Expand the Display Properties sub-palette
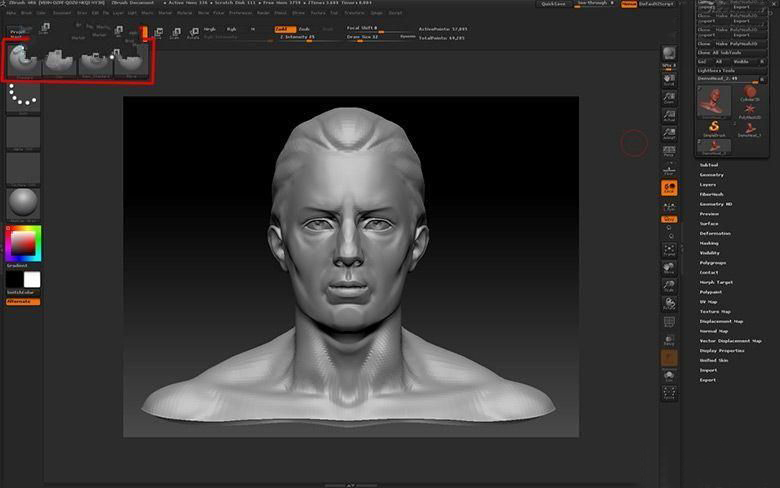The width and height of the screenshot is (780, 488). coord(722,351)
